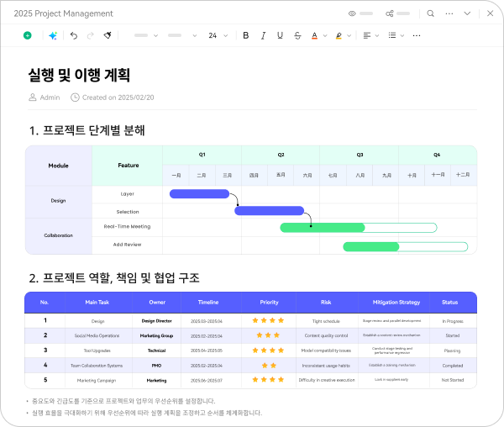Click the Admin author label
This screenshot has height=427, width=504.
click(50, 98)
